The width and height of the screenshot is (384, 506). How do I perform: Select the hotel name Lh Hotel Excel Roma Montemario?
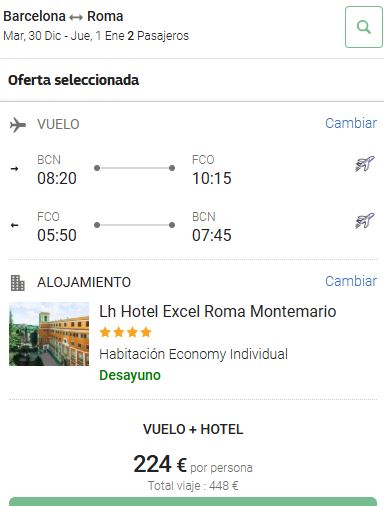(218, 311)
